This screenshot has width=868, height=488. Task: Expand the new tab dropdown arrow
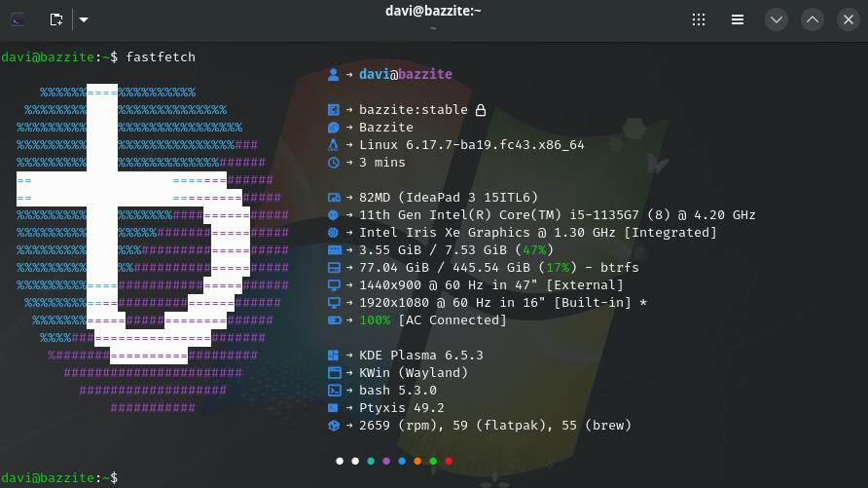(x=84, y=19)
